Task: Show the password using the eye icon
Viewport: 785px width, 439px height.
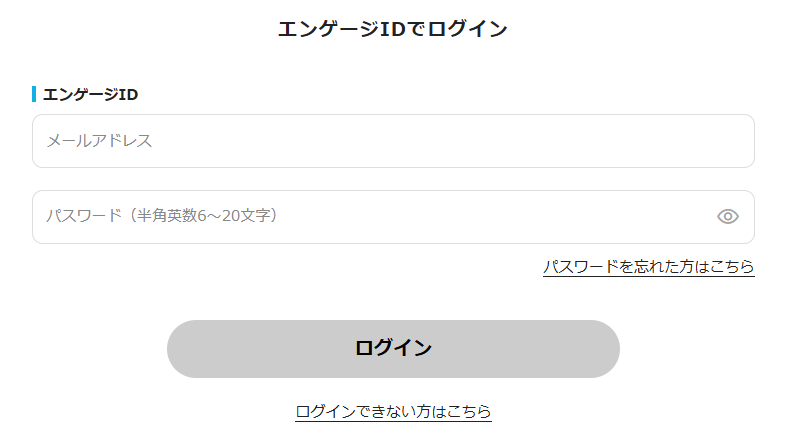Action: (x=727, y=217)
